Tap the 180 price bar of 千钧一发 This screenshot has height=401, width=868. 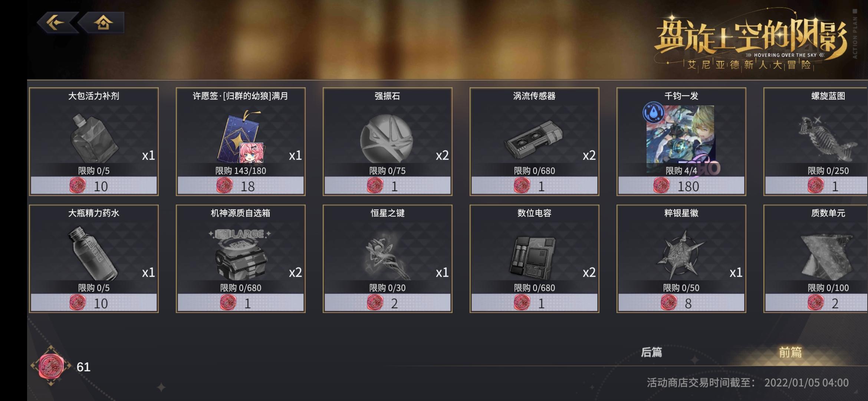(x=681, y=186)
